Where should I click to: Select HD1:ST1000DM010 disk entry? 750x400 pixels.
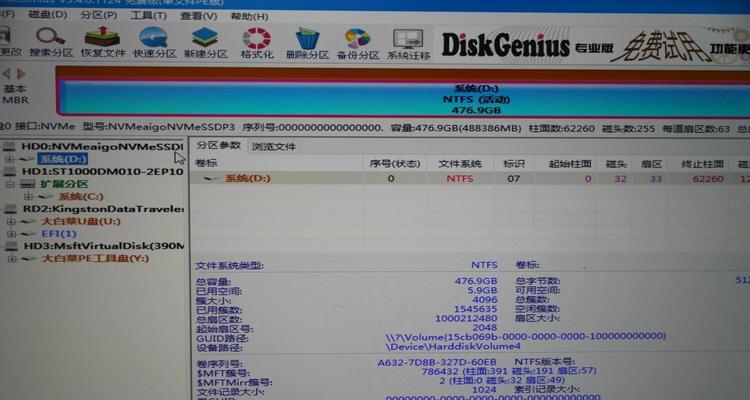click(x=102, y=171)
